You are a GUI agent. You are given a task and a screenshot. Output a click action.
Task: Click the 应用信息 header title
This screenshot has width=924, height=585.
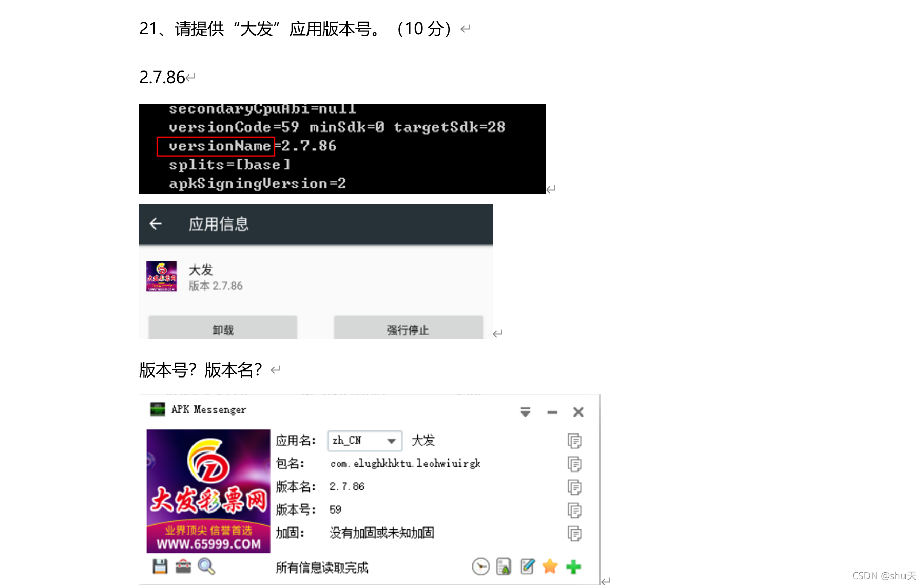[x=219, y=224]
